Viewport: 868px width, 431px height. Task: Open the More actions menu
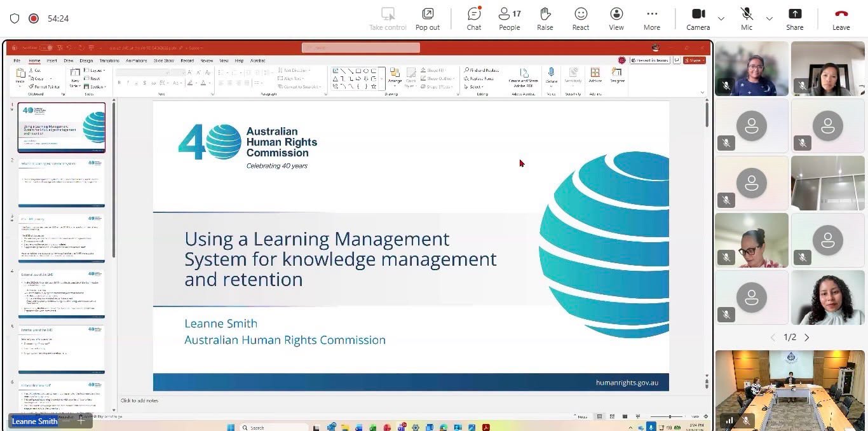coord(651,18)
